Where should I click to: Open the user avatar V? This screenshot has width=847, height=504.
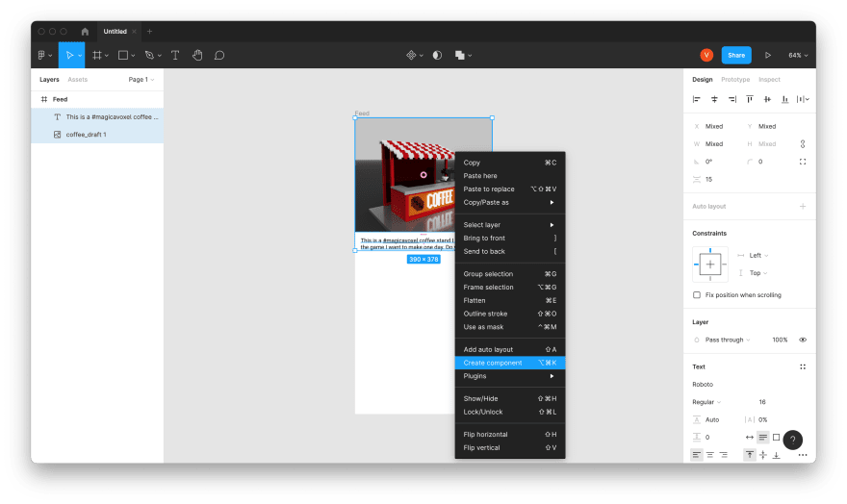pos(706,55)
